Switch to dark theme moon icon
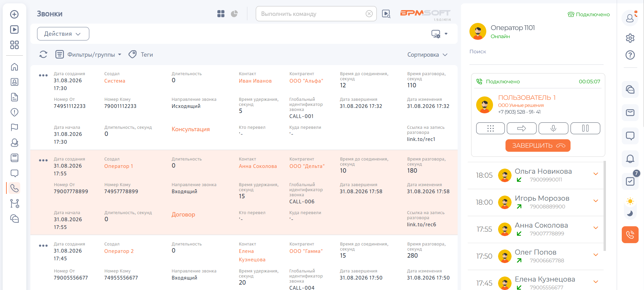The width and height of the screenshot is (644, 290). (630, 213)
